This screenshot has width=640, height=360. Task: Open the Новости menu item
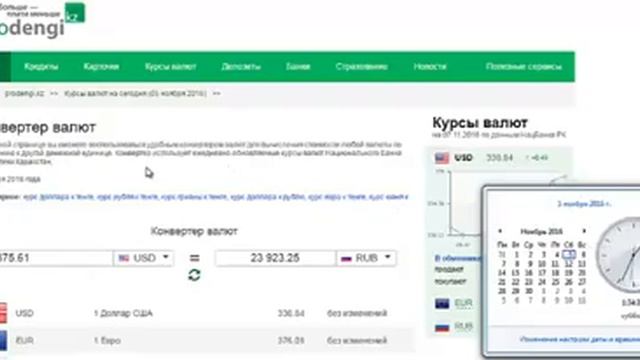430,67
